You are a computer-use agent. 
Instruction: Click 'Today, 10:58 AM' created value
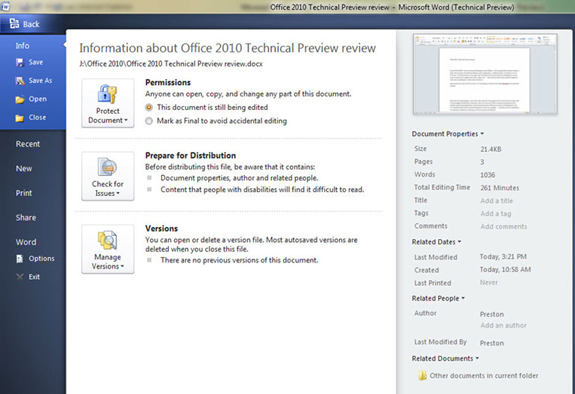[505, 270]
